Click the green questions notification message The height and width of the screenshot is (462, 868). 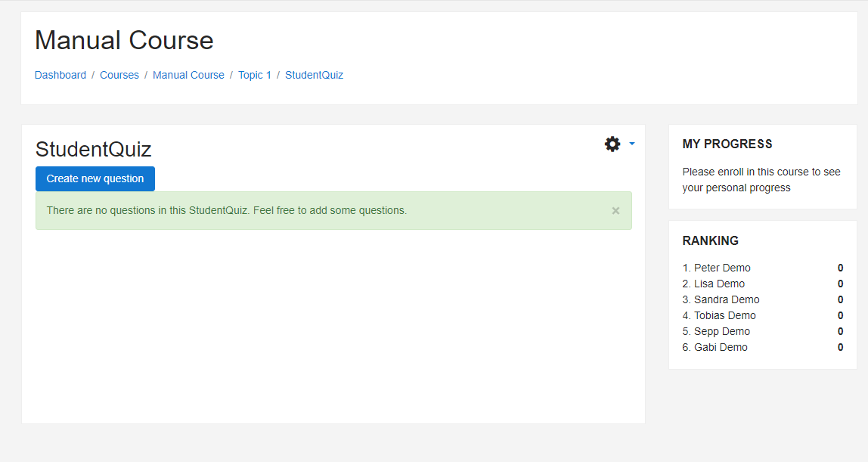227,210
